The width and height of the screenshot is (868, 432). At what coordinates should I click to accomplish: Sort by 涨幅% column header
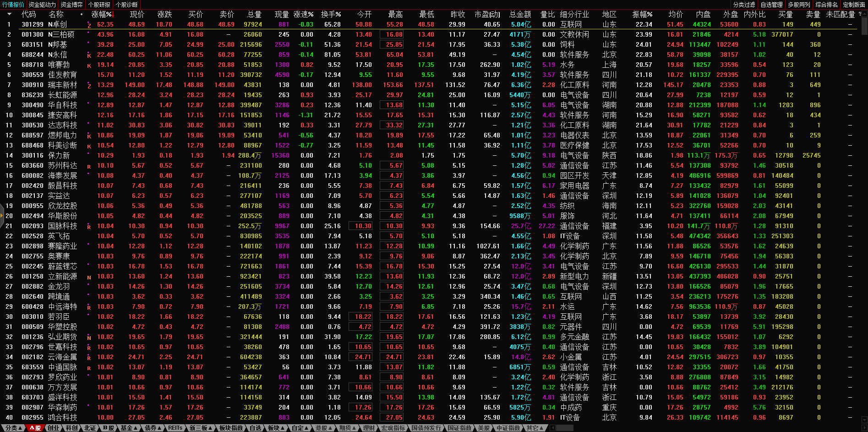(102, 14)
